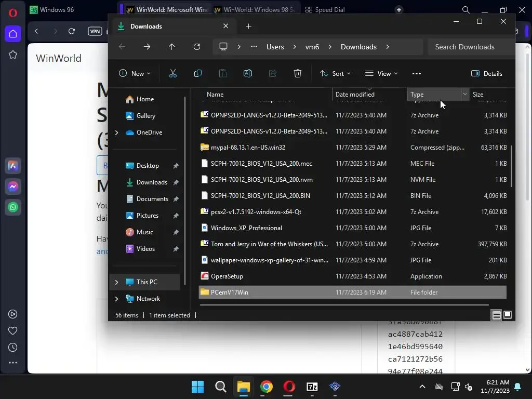Click the Delete trash can icon
532x399 pixels.
(x=298, y=73)
